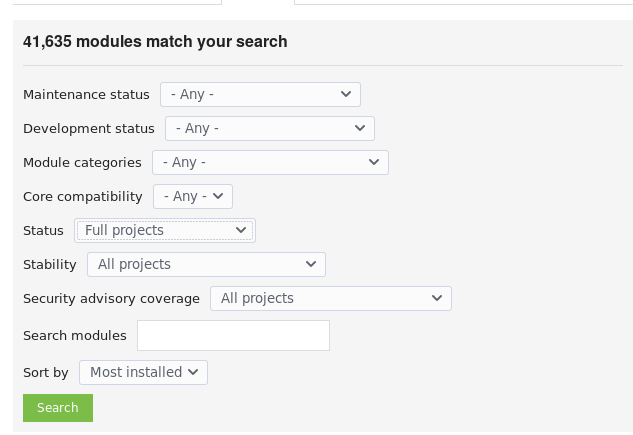Click the Search modules label
The height and width of the screenshot is (435, 633).
[x=75, y=335]
